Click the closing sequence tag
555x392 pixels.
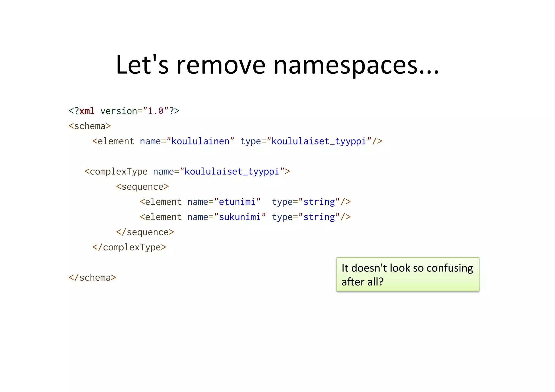coord(145,232)
